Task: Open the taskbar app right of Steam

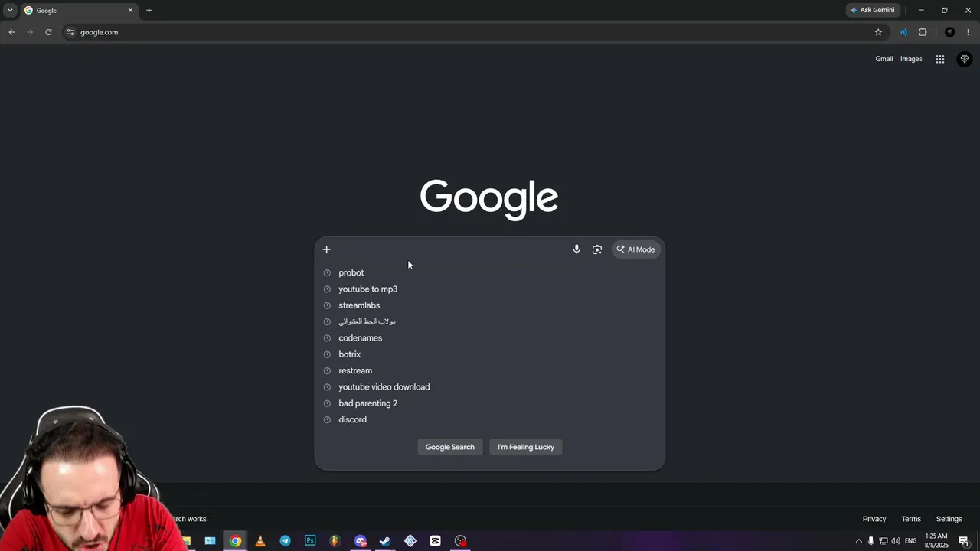Action: (410, 541)
